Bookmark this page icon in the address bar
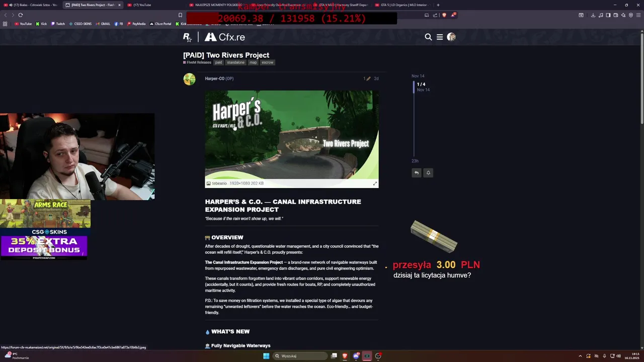This screenshot has width=644, height=362. coord(180,15)
